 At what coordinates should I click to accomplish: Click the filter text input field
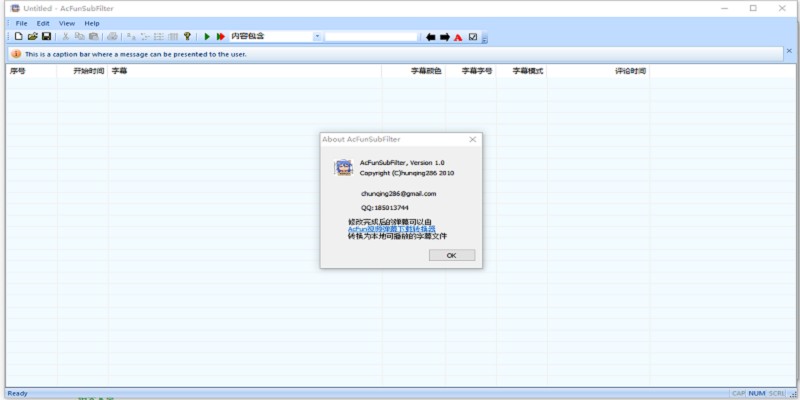pyautogui.click(x=371, y=37)
